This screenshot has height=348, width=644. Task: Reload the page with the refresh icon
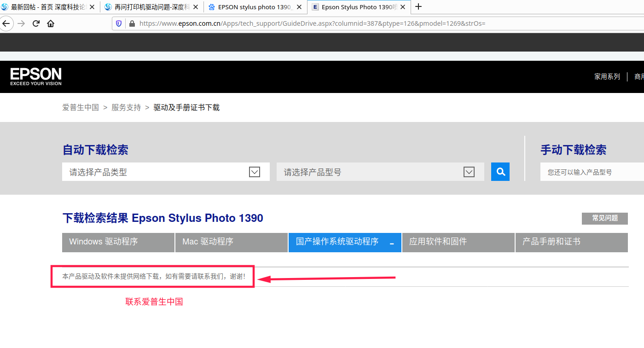pos(36,23)
